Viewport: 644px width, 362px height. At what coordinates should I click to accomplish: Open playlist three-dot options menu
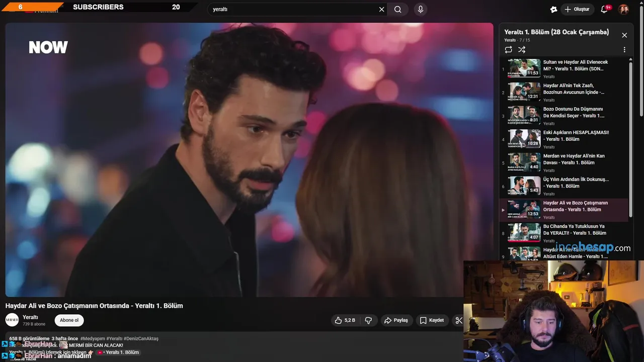pyautogui.click(x=624, y=50)
